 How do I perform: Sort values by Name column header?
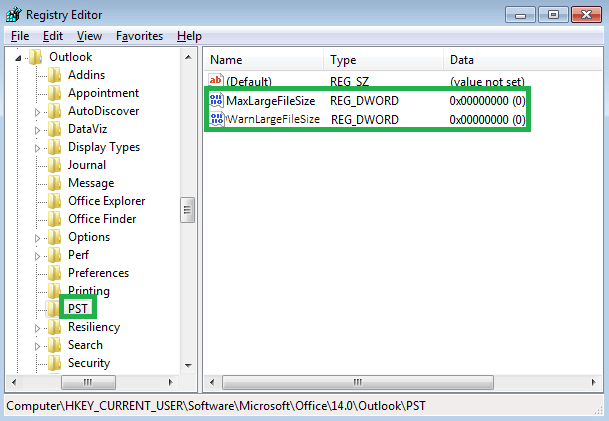coord(263,60)
